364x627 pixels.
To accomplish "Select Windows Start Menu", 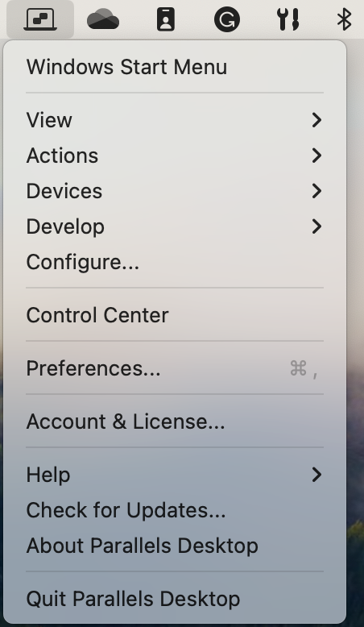I will click(x=175, y=67).
